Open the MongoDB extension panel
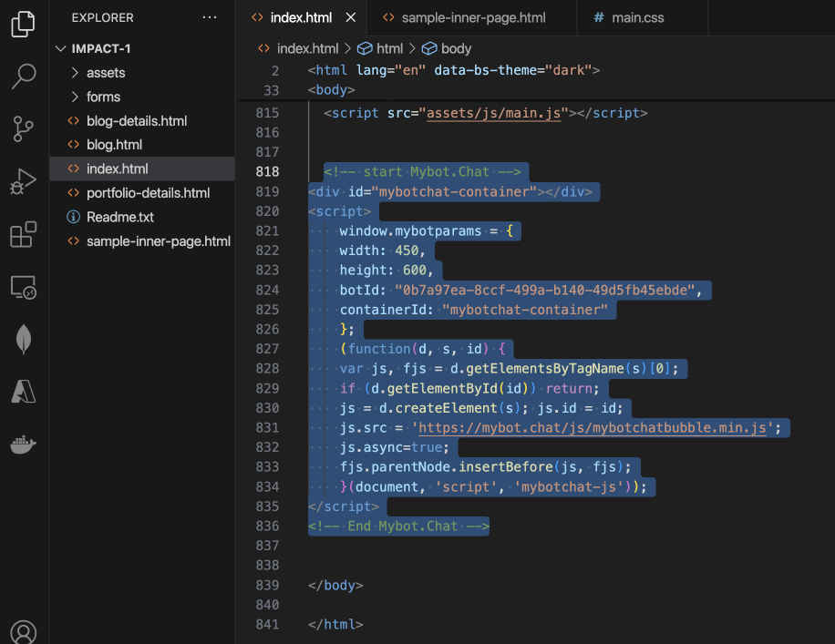 click(x=23, y=338)
